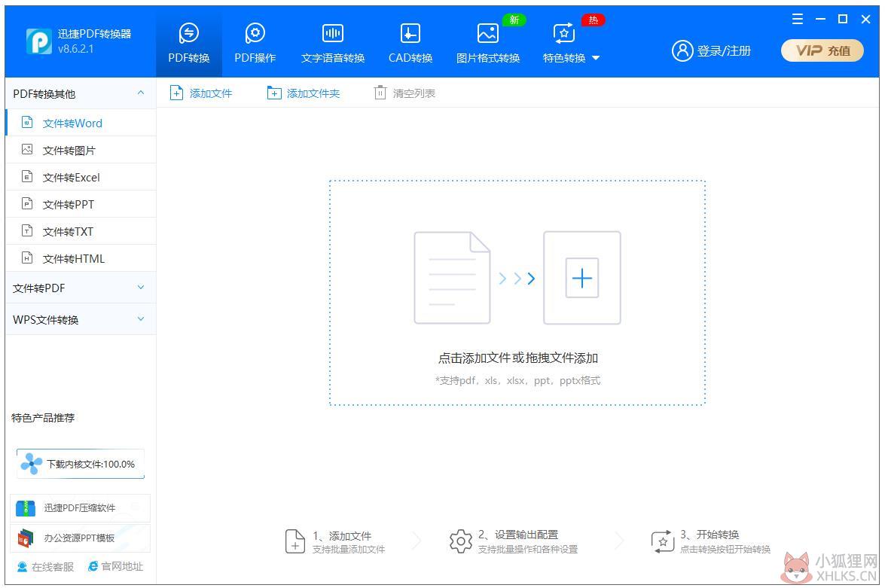Select 文件转Word in sidebar
This screenshot has height=588, width=885.
pyautogui.click(x=81, y=123)
